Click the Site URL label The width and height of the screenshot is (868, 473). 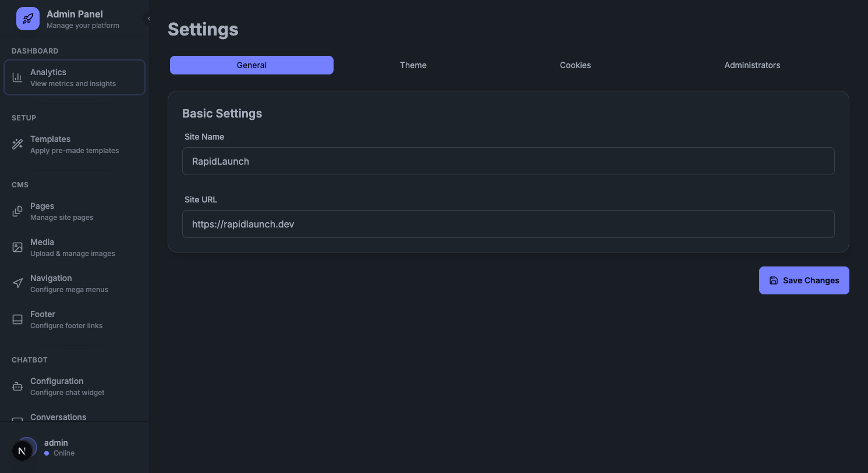click(201, 200)
